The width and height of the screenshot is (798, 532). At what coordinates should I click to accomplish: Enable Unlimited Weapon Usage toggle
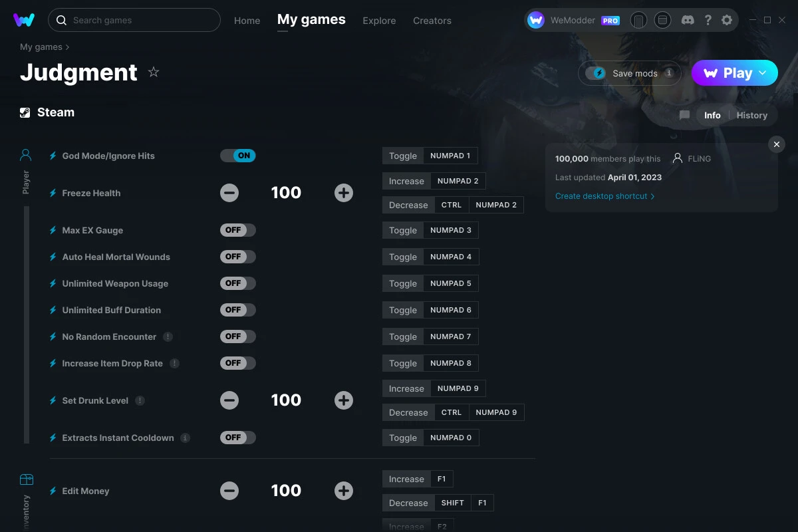[238, 283]
